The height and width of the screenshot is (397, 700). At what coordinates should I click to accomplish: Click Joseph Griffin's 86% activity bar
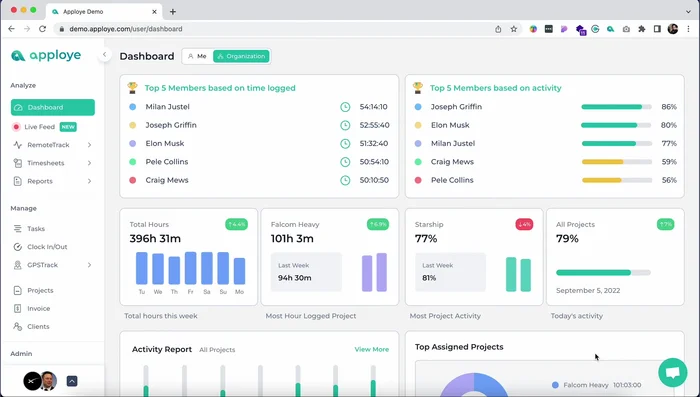[x=617, y=107]
